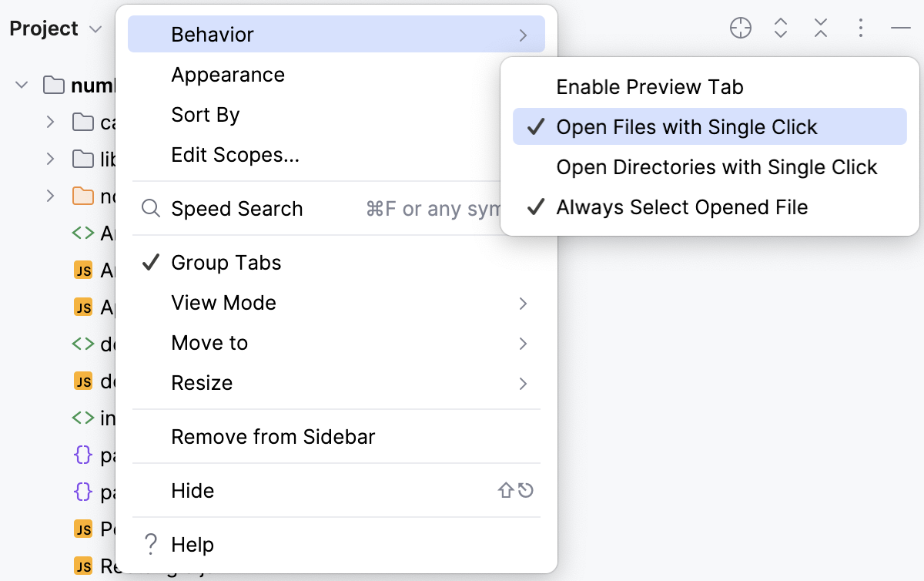Click a JS file type icon in project tree
The image size is (924, 581).
(x=82, y=270)
